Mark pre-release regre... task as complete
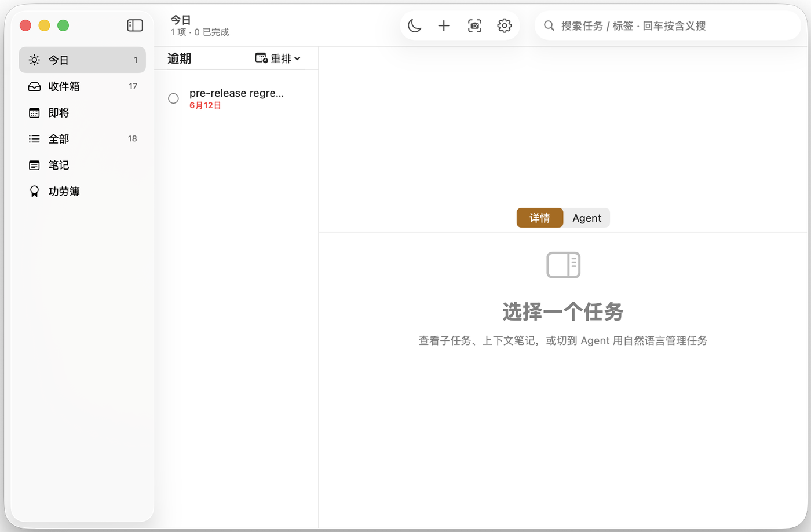 click(x=173, y=98)
